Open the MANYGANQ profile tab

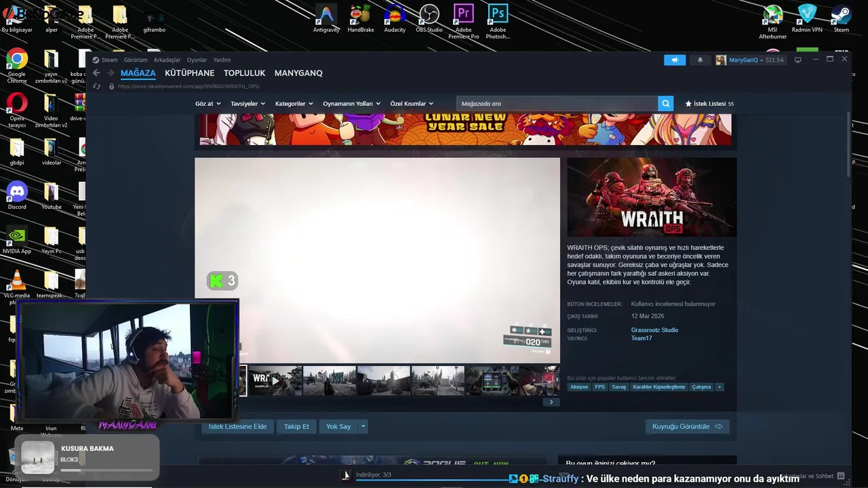click(x=298, y=73)
